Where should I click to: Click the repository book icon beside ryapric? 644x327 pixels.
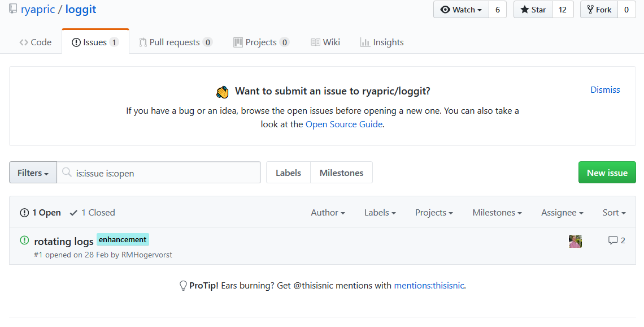pyautogui.click(x=13, y=9)
